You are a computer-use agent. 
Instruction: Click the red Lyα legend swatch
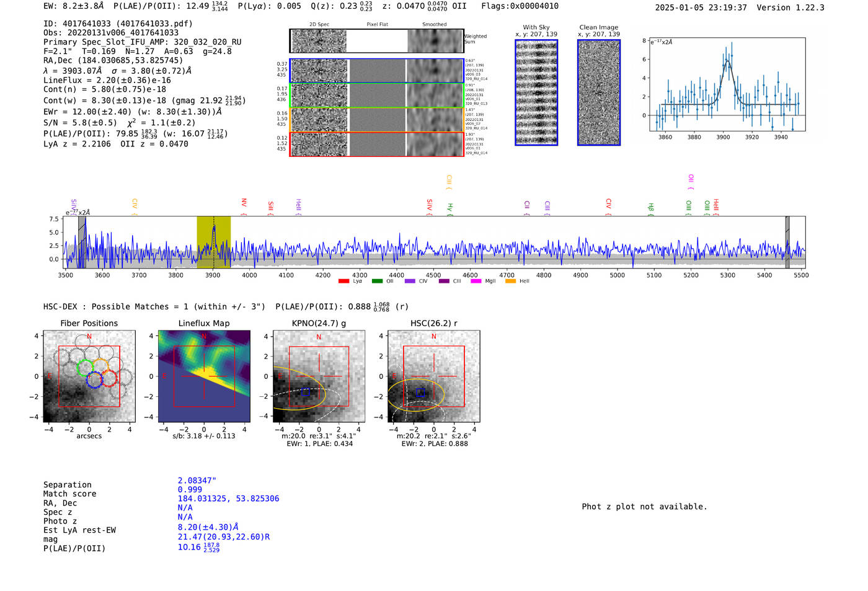[343, 282]
